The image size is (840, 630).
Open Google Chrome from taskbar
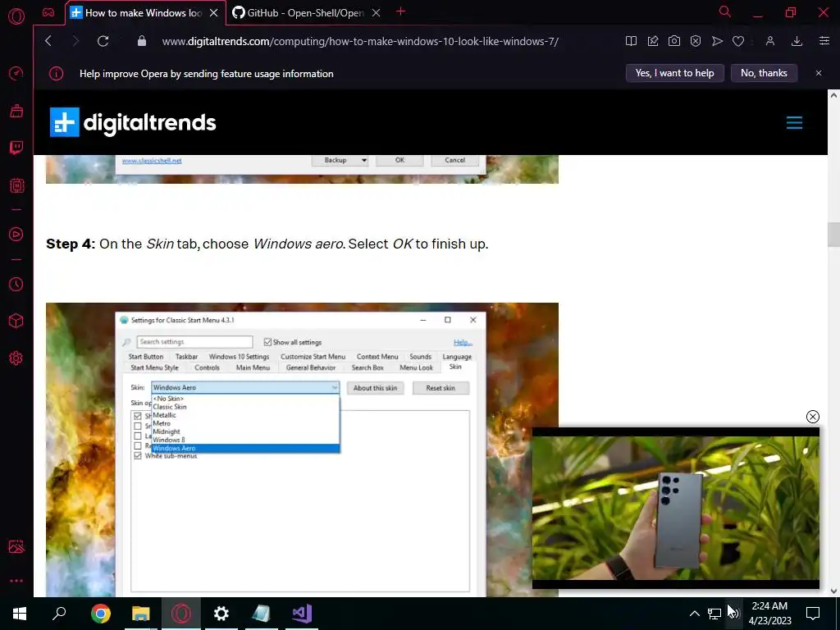pos(101,614)
